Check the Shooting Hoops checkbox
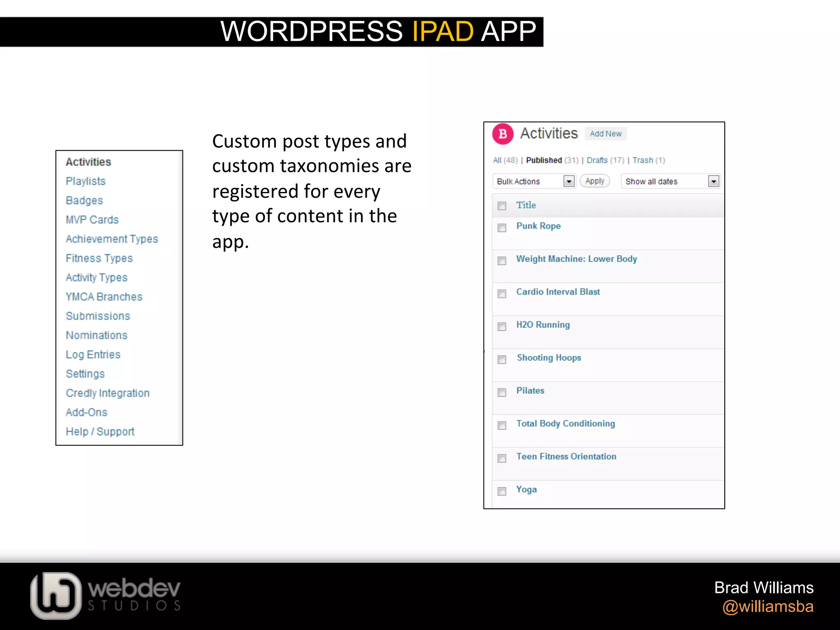Screen dimensions: 840x630 (x=502, y=360)
